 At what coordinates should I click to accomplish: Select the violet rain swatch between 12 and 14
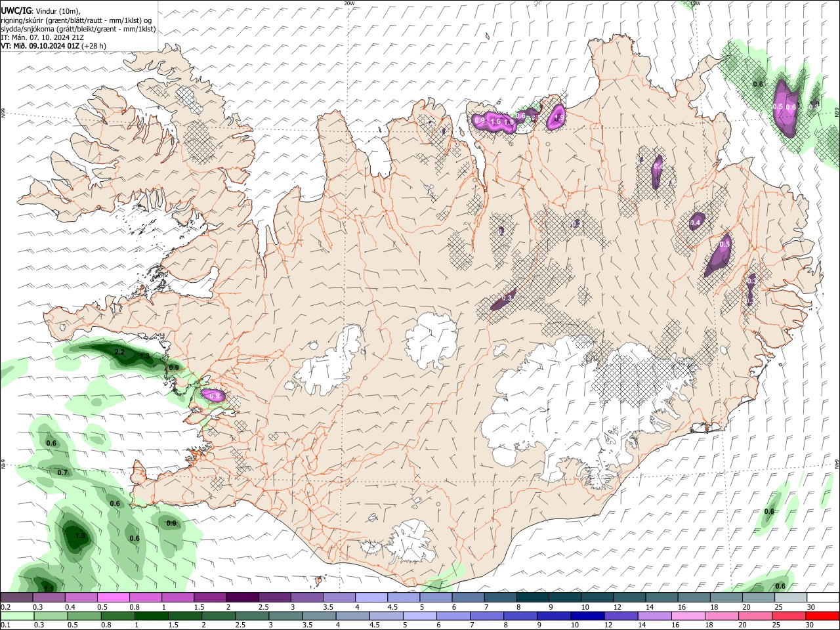tap(621, 616)
